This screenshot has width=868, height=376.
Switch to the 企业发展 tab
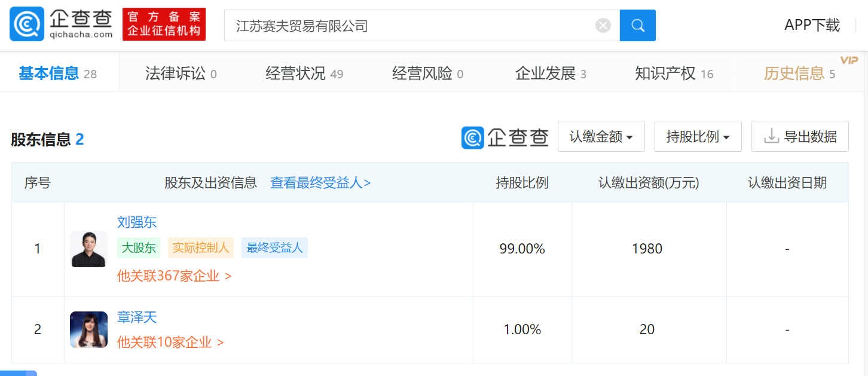pyautogui.click(x=551, y=74)
